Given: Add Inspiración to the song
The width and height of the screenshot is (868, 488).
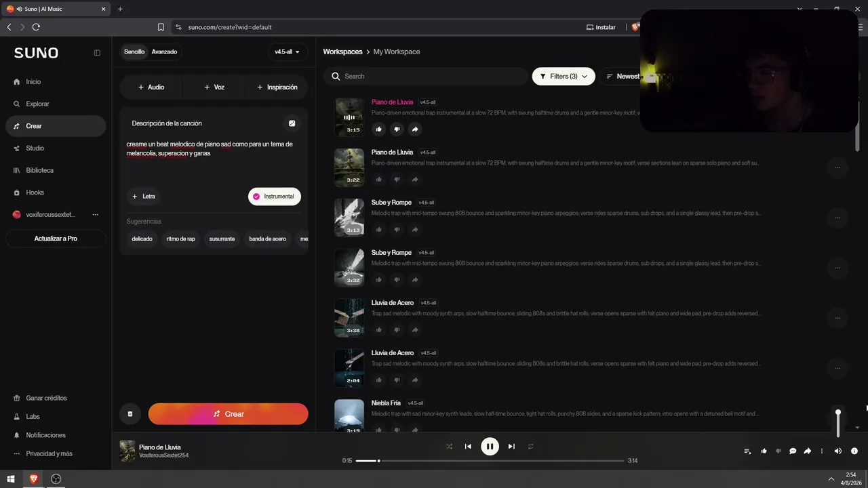Looking at the screenshot, I should [277, 87].
